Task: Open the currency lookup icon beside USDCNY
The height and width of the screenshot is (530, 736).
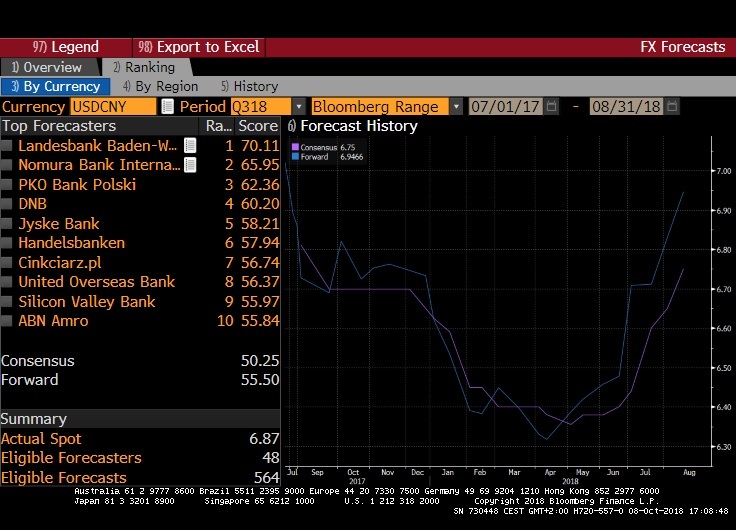Action: [167, 106]
